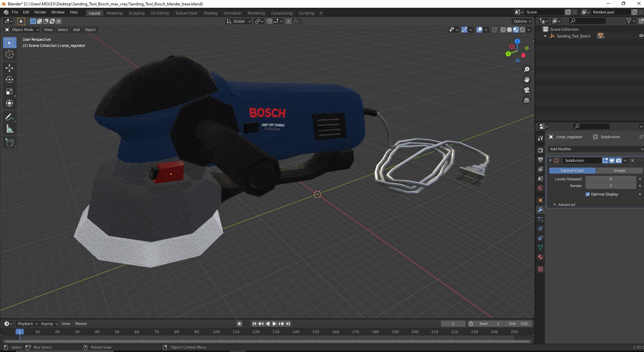
Task: Open the View Layer properties tab
Action: point(540,169)
